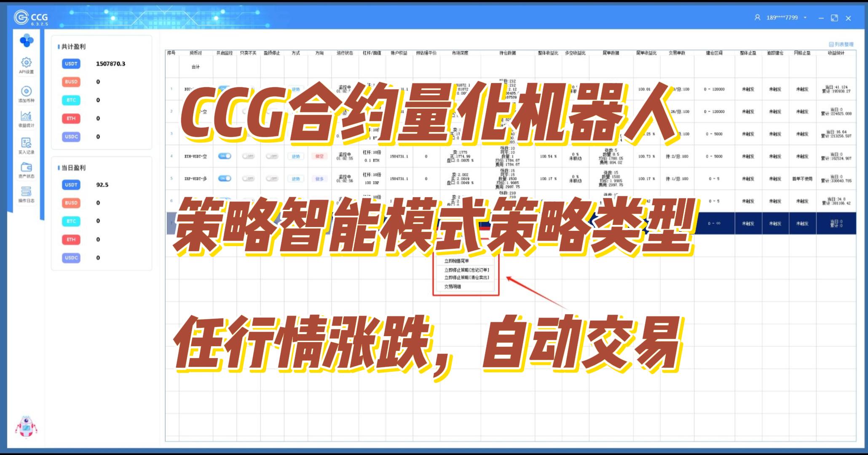The width and height of the screenshot is (868, 455).
Task: Open the 资产状态 wallet icon
Action: (x=26, y=167)
